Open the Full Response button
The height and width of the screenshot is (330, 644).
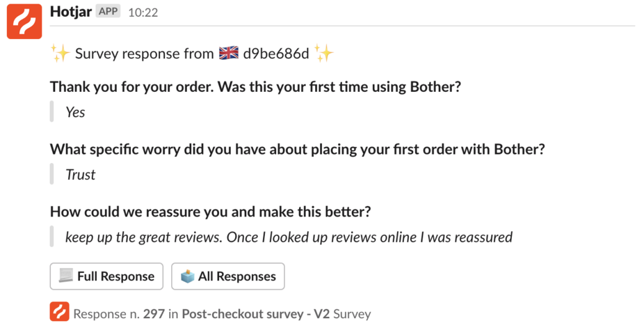(106, 276)
